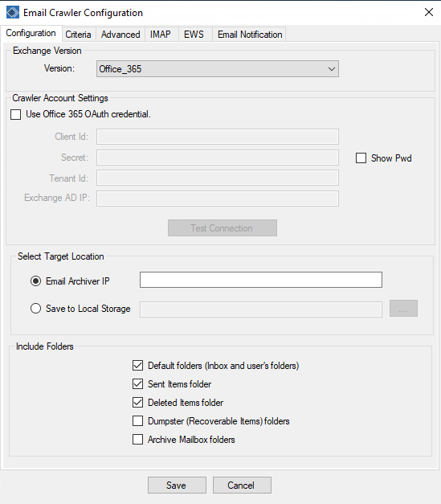This screenshot has height=504, width=441.
Task: Click the Email Crawler app icon in title bar
Action: [x=13, y=13]
